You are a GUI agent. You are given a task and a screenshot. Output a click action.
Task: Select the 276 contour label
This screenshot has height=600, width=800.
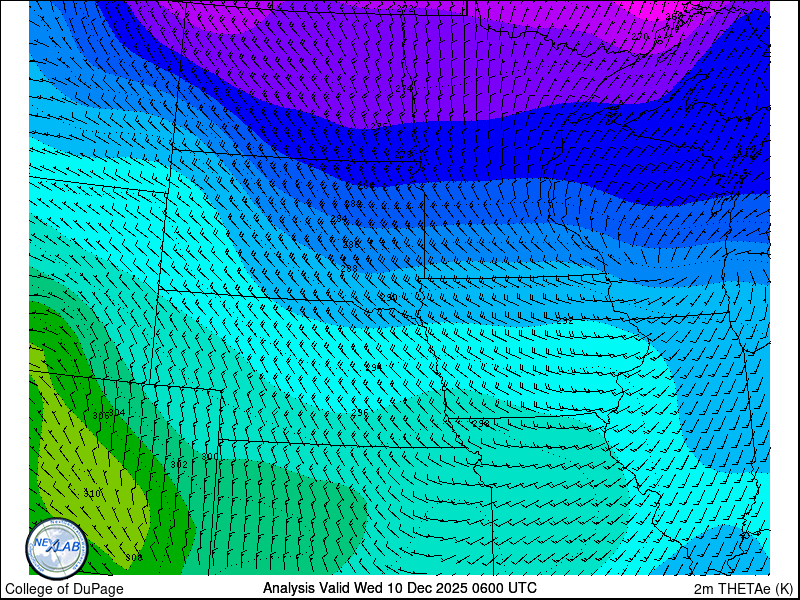coord(379,127)
